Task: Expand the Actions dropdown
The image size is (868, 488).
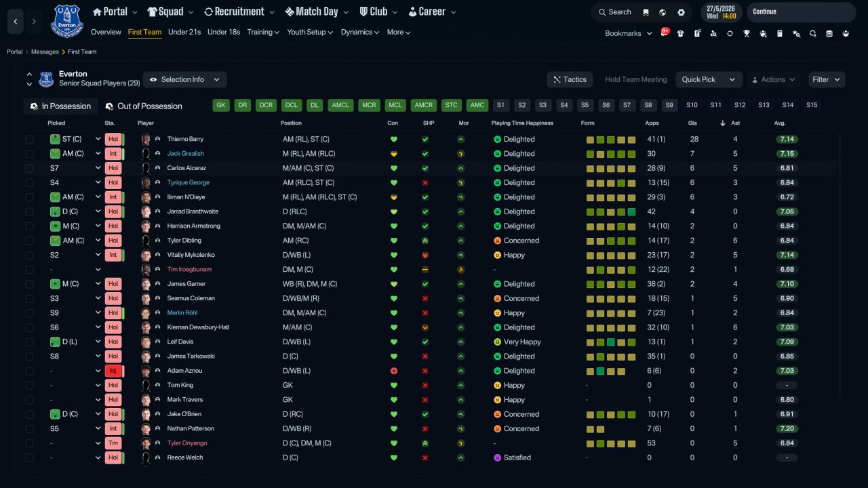Action: [773, 79]
